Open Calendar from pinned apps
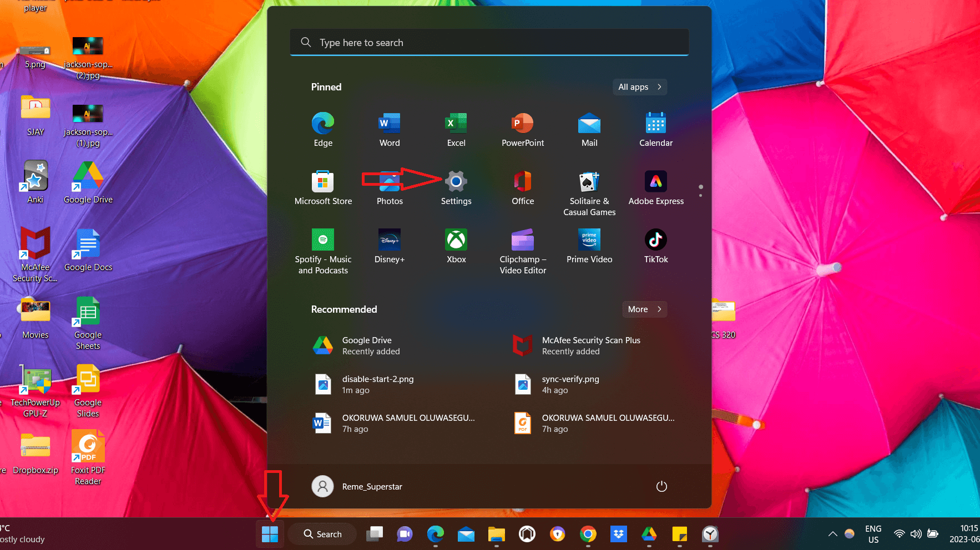Image resolution: width=980 pixels, height=550 pixels. [x=656, y=129]
